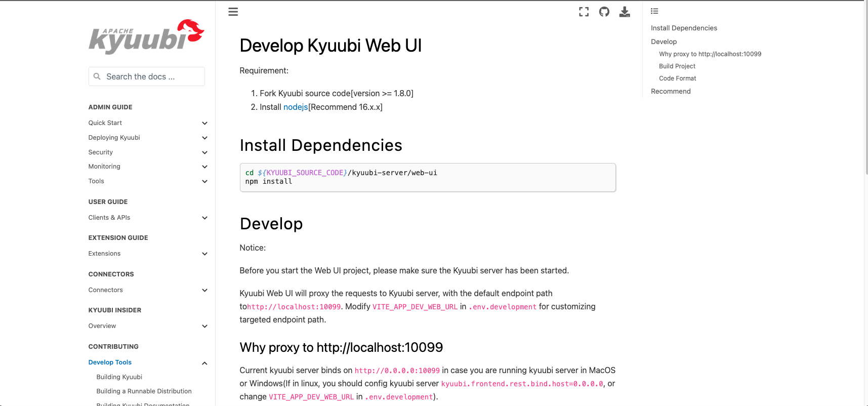Open Deploying Kyuubi sidebar item
This screenshot has height=406, width=868.
[114, 138]
